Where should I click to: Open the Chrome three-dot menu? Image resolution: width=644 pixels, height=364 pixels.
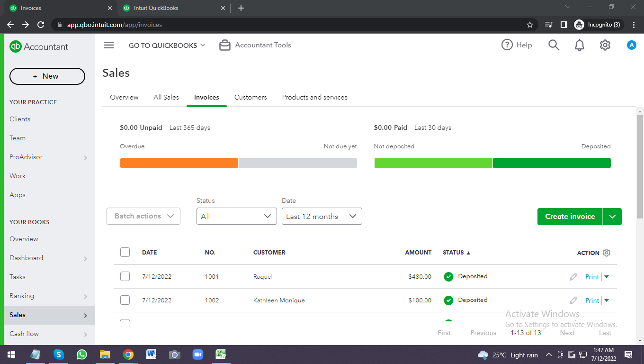634,25
